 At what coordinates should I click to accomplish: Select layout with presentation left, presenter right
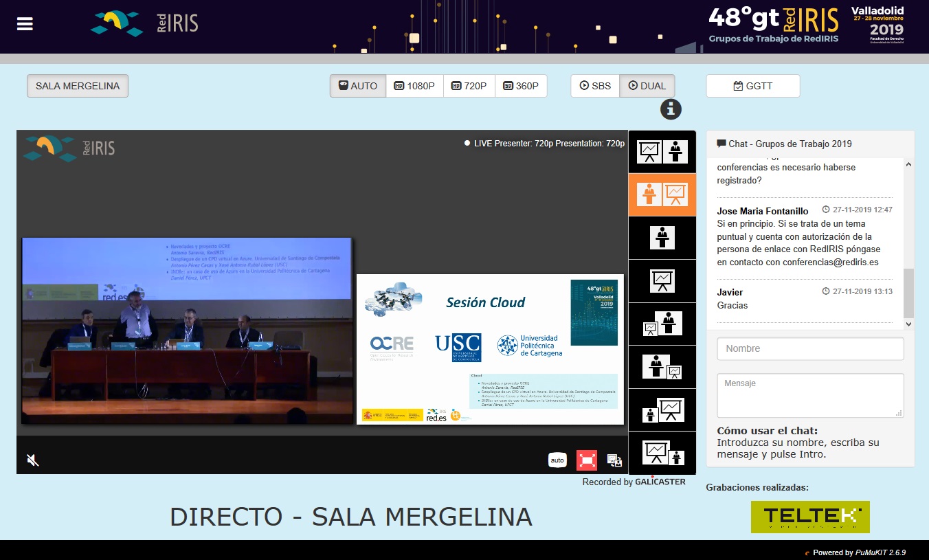[x=662, y=151]
